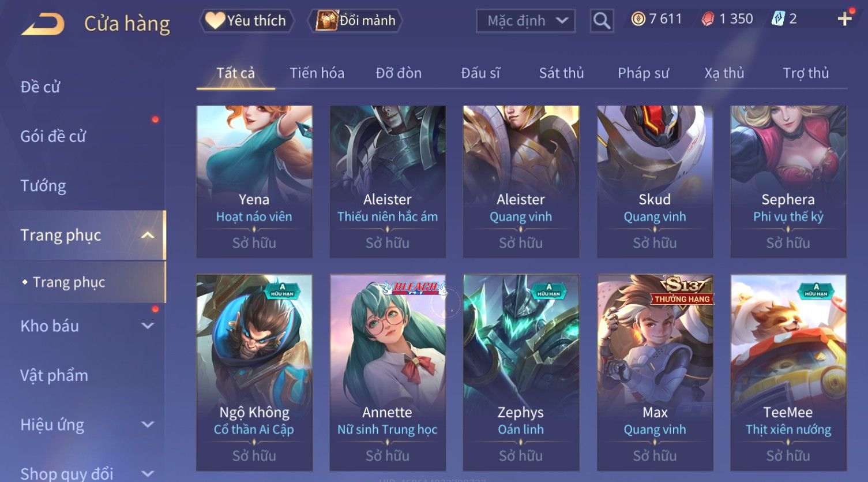868x482 pixels.
Task: Switch to the Pháp sư tab
Action: tap(643, 73)
